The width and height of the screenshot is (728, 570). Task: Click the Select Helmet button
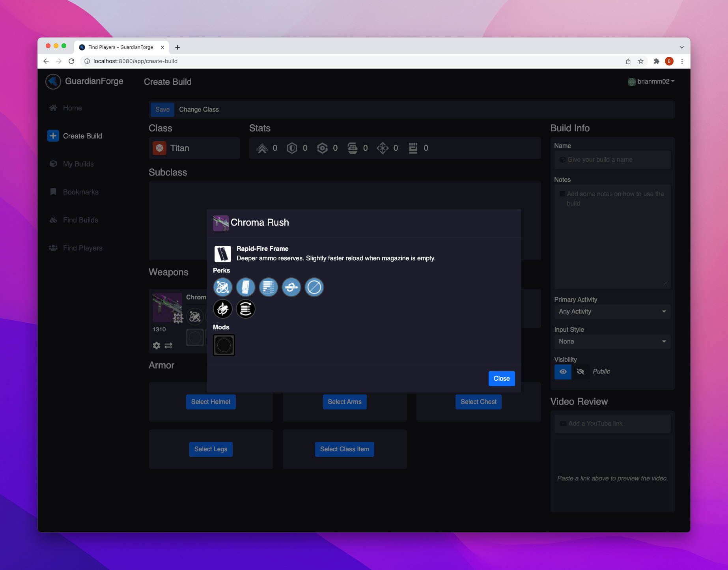point(211,402)
